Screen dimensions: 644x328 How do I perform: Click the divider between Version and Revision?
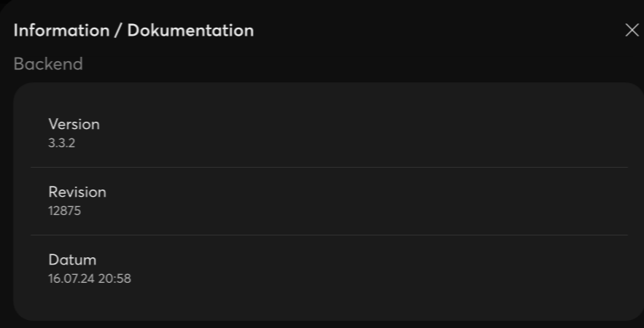pyautogui.click(x=328, y=167)
